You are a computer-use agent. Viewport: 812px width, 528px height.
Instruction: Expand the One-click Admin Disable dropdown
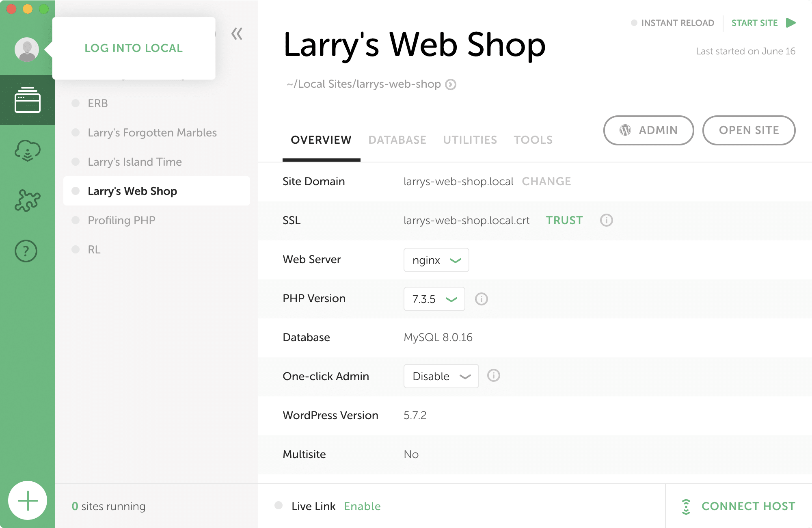(x=441, y=376)
